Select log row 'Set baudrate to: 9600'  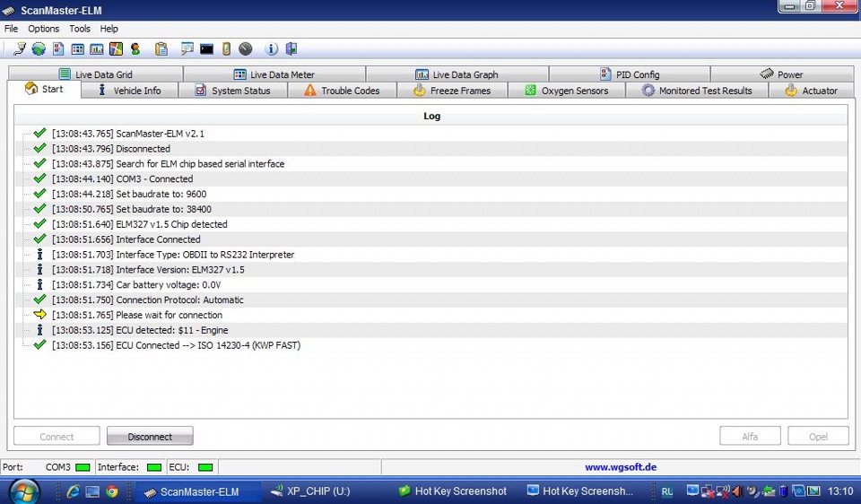pos(431,194)
